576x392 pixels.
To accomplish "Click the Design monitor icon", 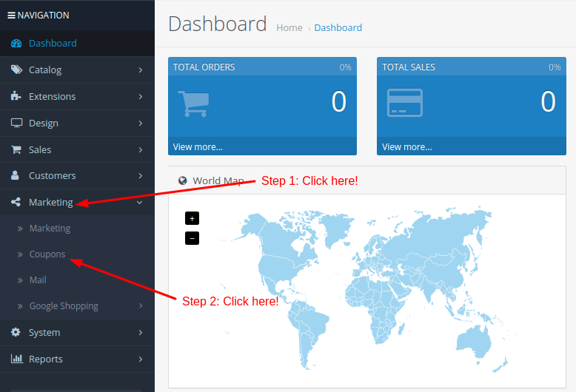I will [x=16, y=123].
